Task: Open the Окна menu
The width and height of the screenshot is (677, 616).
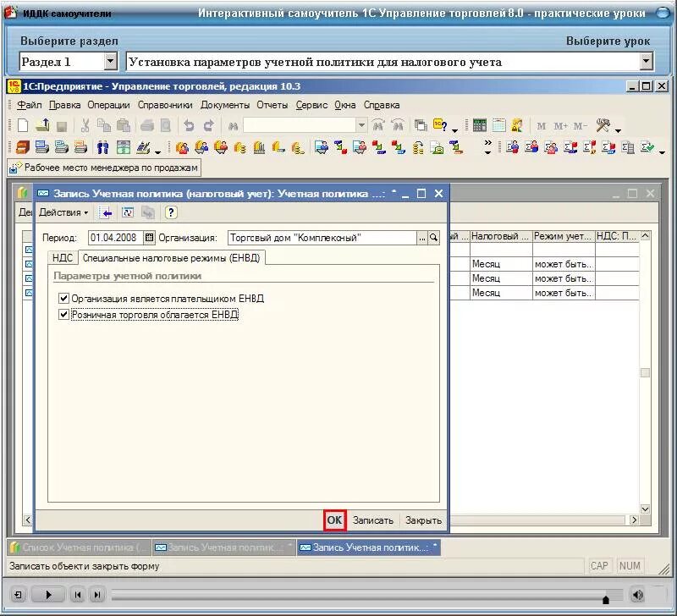Action: click(345, 105)
